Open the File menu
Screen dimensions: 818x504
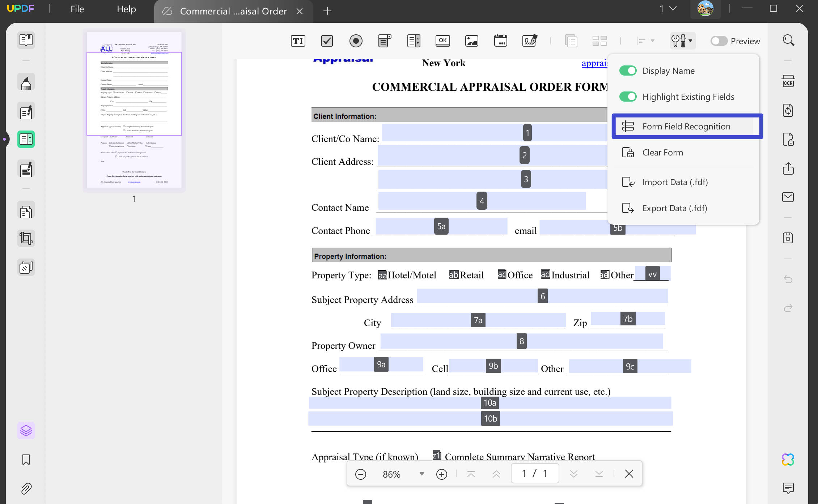[x=77, y=9]
